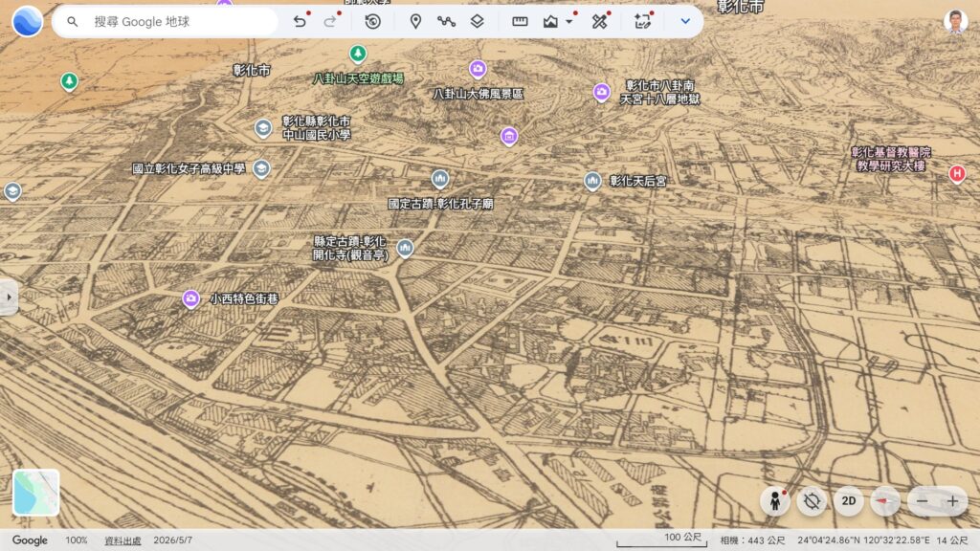This screenshot has width=980, height=551.
Task: Open the overview mini map thumbnail
Action: pyautogui.click(x=36, y=493)
